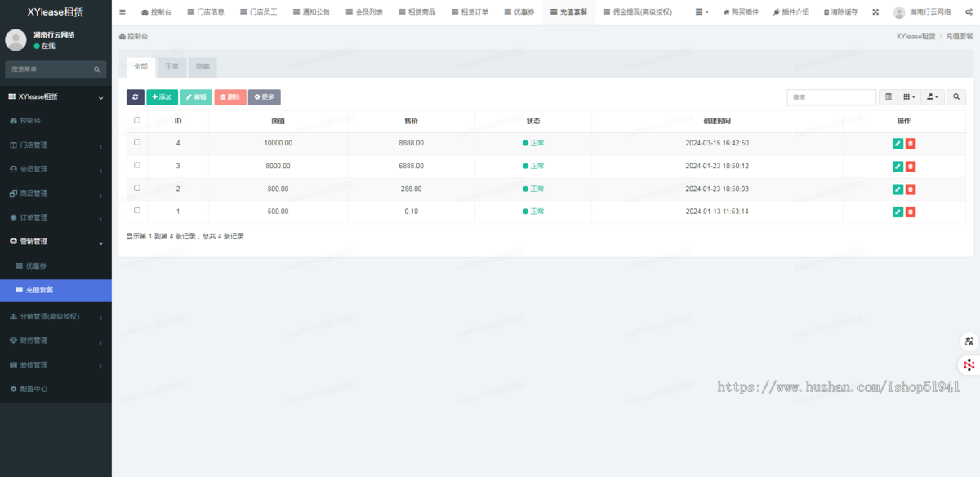Image resolution: width=980 pixels, height=477 pixels.
Task: Open the 租赁订单 top tab
Action: click(469, 12)
